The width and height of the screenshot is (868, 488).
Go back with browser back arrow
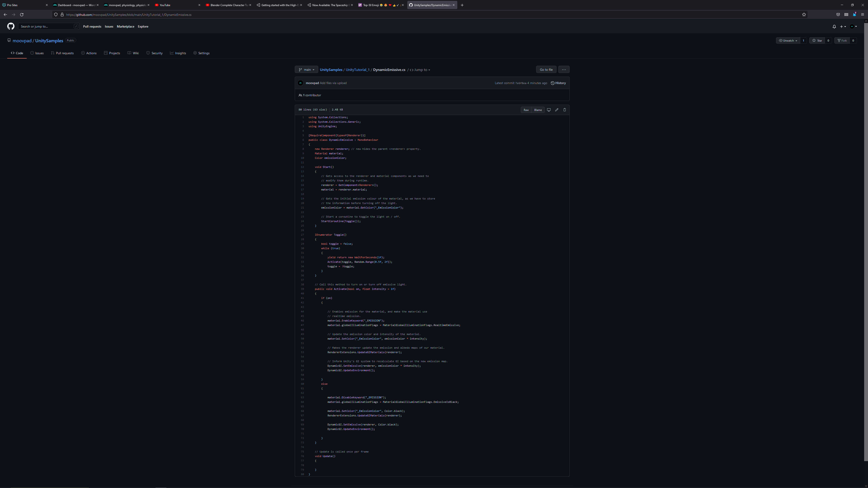pyautogui.click(x=5, y=14)
